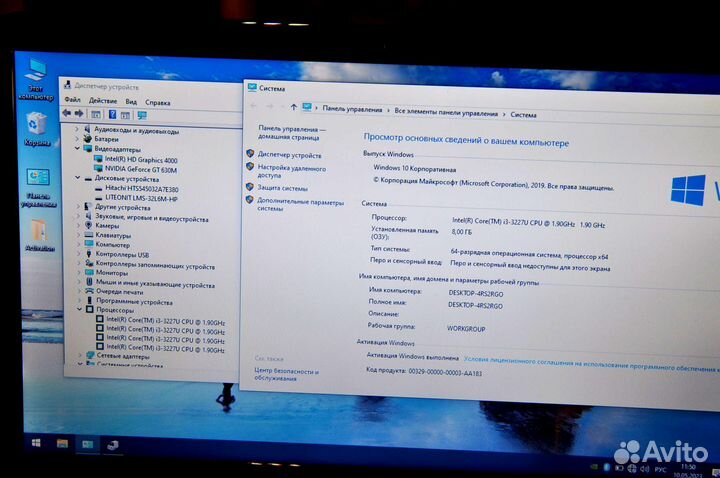Open the 'Вид' menu
Image resolution: width=720 pixels, height=478 pixels.
tap(131, 101)
